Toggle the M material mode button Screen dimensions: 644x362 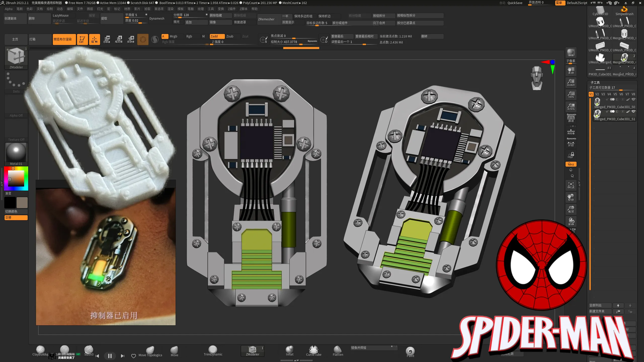204,36
